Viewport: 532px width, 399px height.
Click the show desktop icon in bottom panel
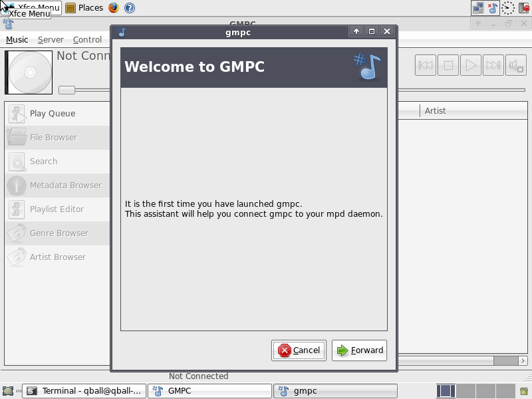point(7,391)
